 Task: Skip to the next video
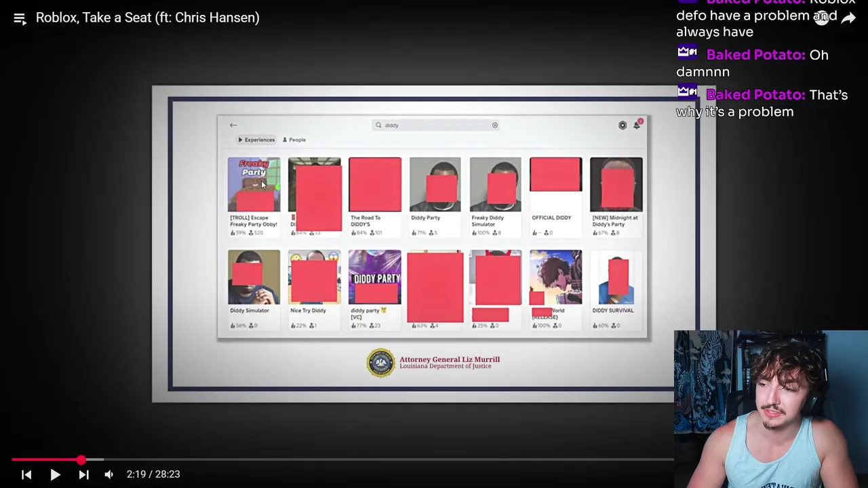point(83,474)
